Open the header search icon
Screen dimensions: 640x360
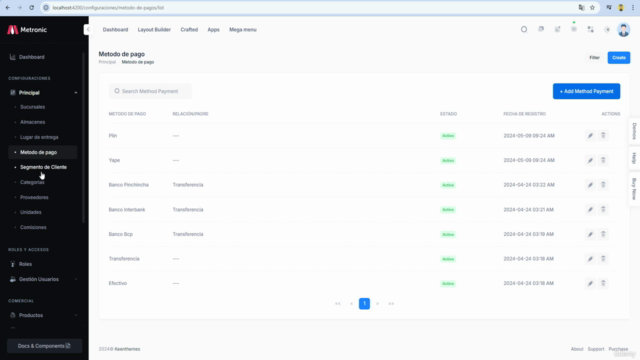pyautogui.click(x=524, y=29)
